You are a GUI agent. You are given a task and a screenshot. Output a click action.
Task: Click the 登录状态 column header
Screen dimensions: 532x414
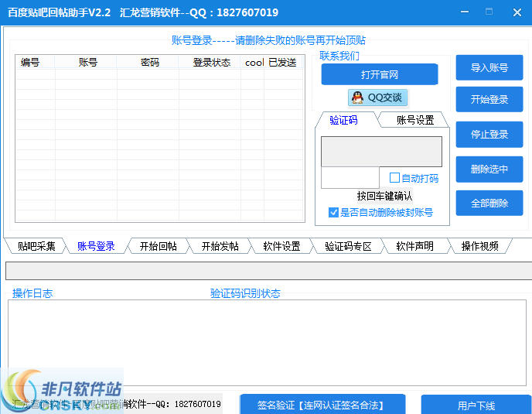pyautogui.click(x=210, y=62)
